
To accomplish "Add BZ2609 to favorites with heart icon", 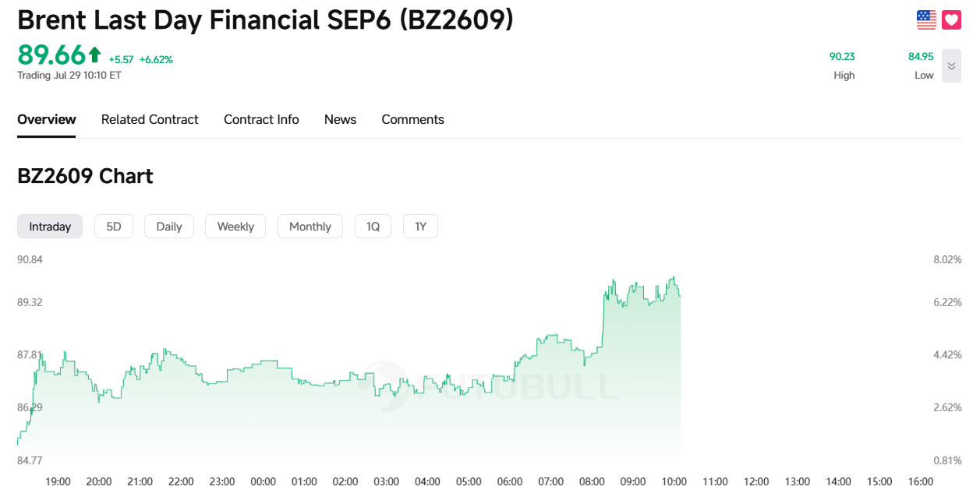I will tap(951, 20).
